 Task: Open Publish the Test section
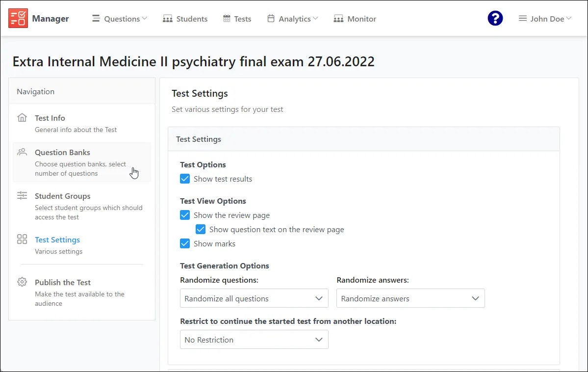(62, 282)
